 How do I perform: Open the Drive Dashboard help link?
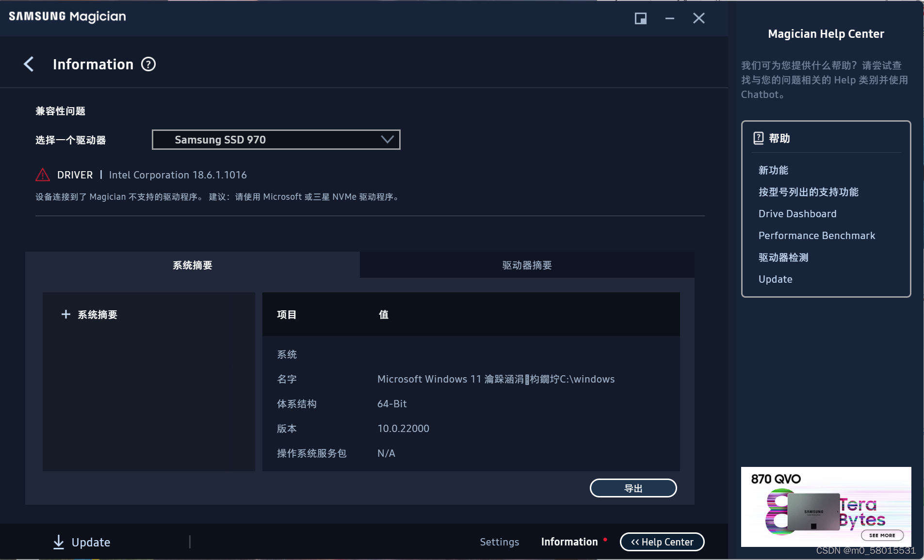(797, 214)
